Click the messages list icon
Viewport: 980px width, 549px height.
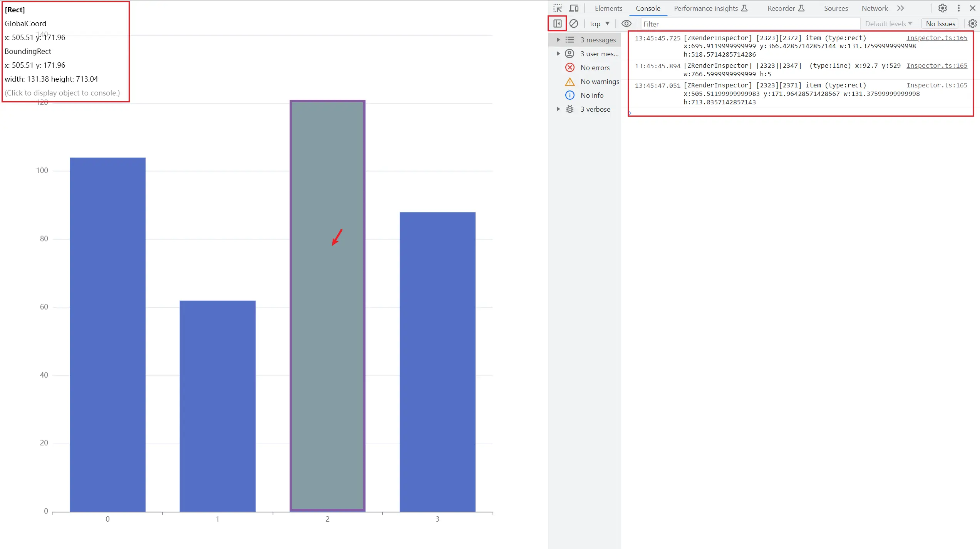click(570, 40)
